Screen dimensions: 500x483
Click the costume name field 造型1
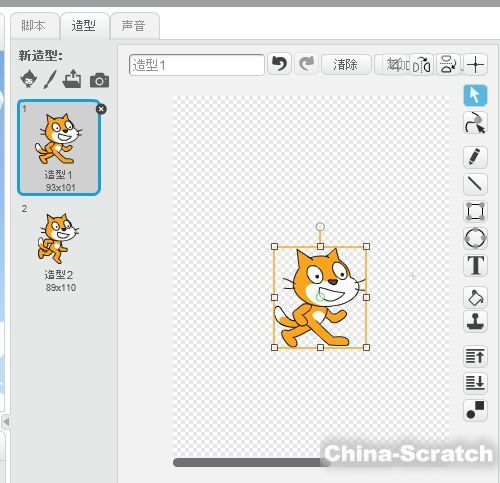[x=197, y=65]
